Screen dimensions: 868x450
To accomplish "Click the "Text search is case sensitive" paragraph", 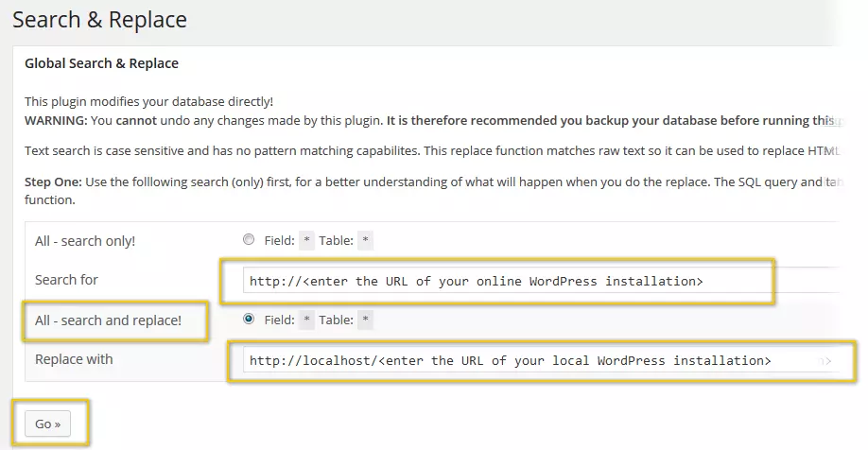I will coord(284,151).
